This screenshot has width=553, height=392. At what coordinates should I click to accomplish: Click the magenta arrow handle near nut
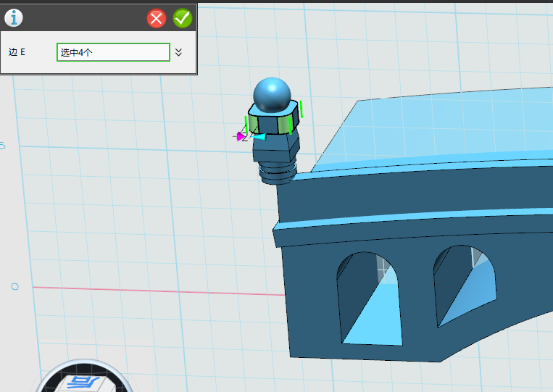click(x=241, y=136)
